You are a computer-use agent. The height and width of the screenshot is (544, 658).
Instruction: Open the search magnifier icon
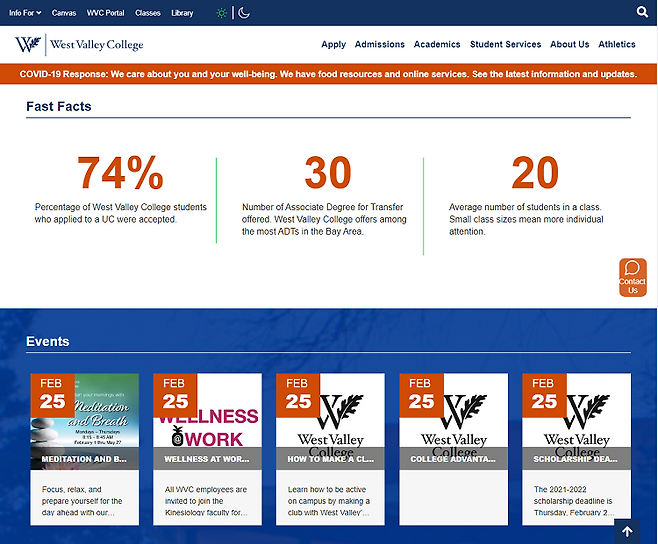[642, 13]
